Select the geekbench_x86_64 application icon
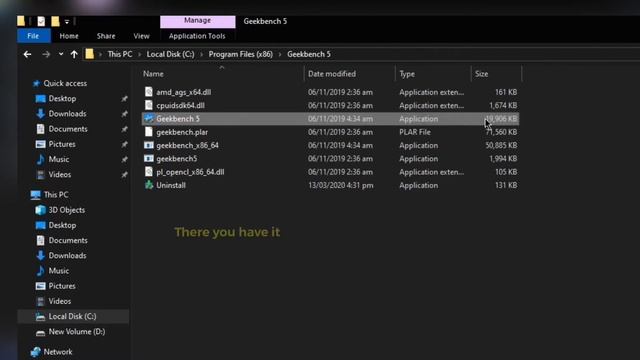This screenshot has height=360, width=640. click(x=149, y=145)
